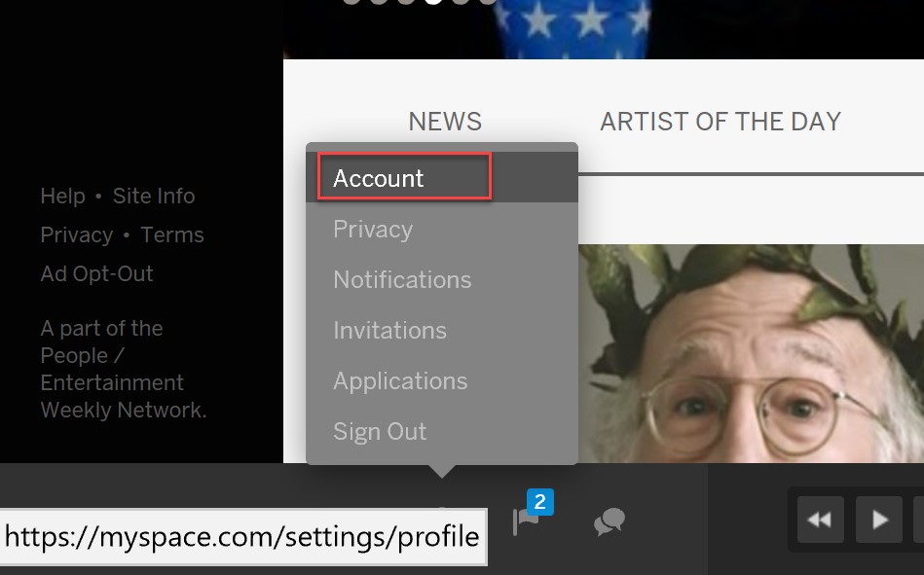Click the People / Entertainment Weekly Network text
This screenshot has width=924, height=575.
point(123,382)
